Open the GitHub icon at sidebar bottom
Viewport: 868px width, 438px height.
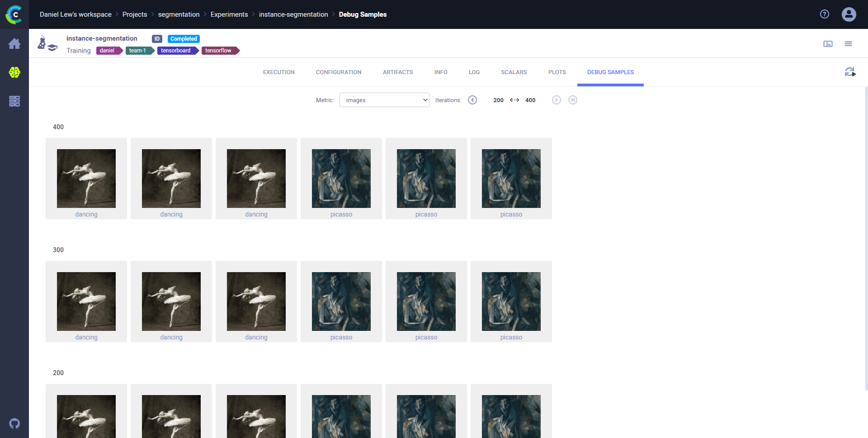click(14, 424)
